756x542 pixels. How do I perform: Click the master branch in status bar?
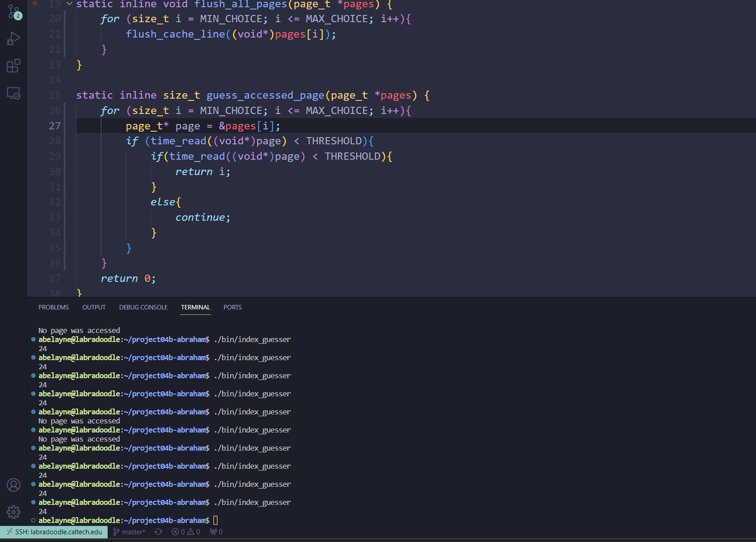129,532
